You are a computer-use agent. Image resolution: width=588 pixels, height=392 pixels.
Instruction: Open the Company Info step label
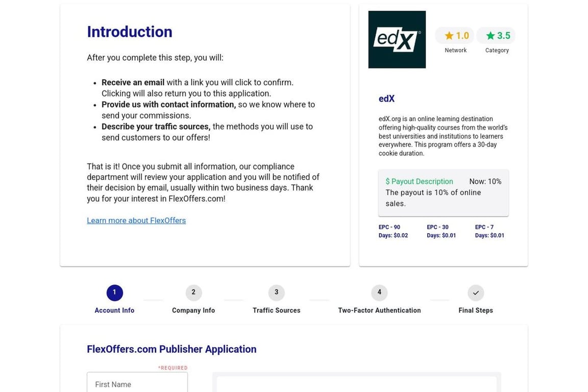(193, 310)
